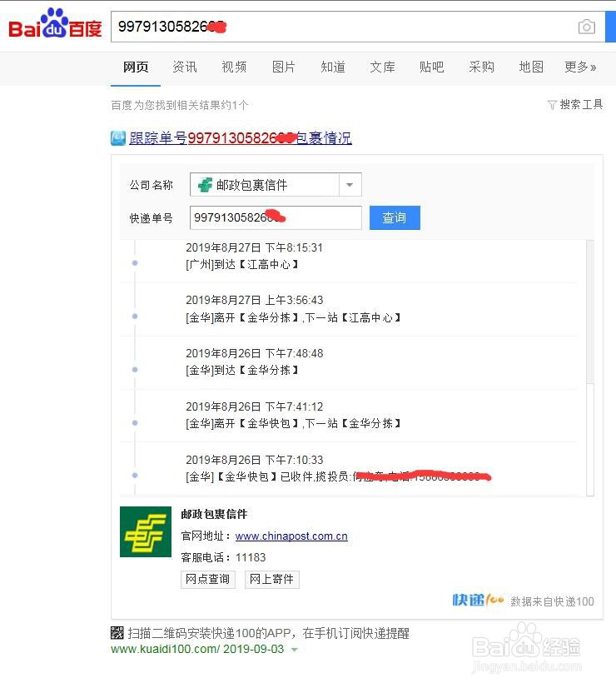
Task: Open 搜索工具 filter options
Action: click(581, 104)
